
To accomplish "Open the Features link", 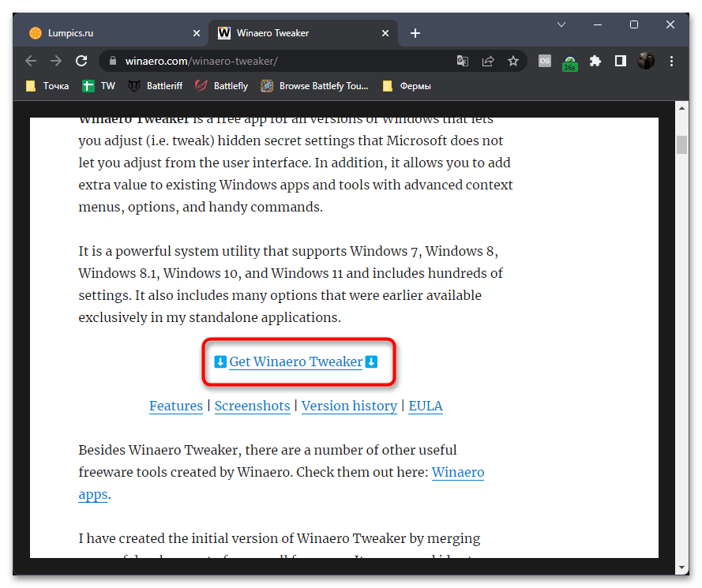I will point(176,406).
